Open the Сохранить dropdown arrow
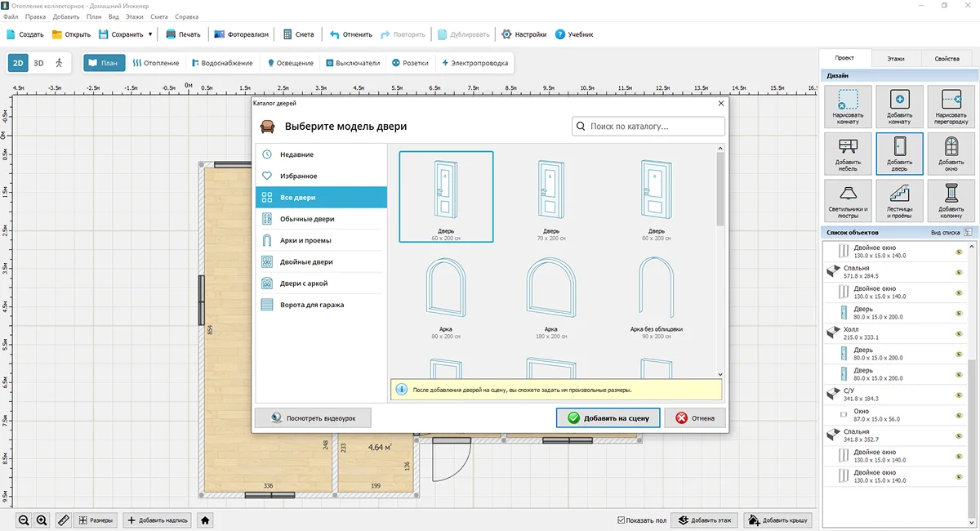980x531 pixels. [150, 34]
